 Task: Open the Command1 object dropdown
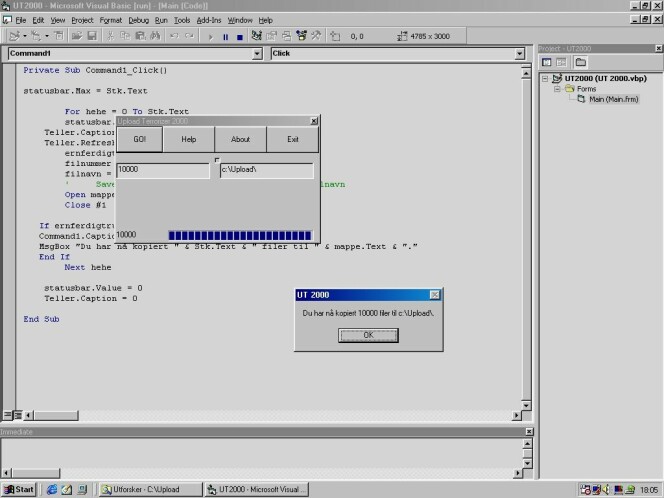[257, 54]
